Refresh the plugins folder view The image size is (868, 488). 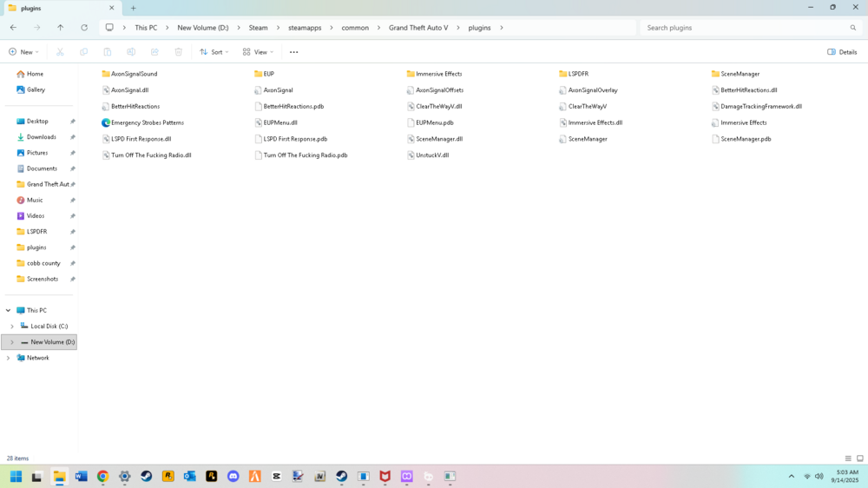pos(84,28)
